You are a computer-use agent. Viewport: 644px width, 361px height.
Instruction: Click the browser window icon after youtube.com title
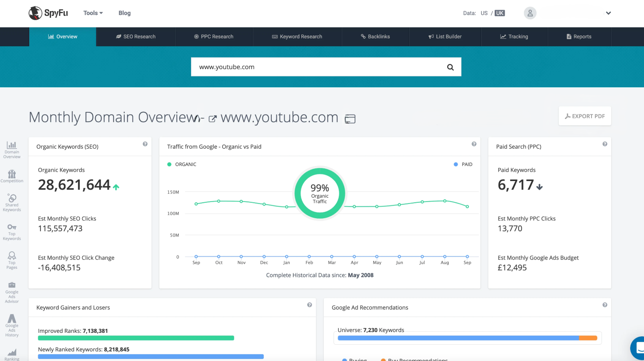(350, 119)
